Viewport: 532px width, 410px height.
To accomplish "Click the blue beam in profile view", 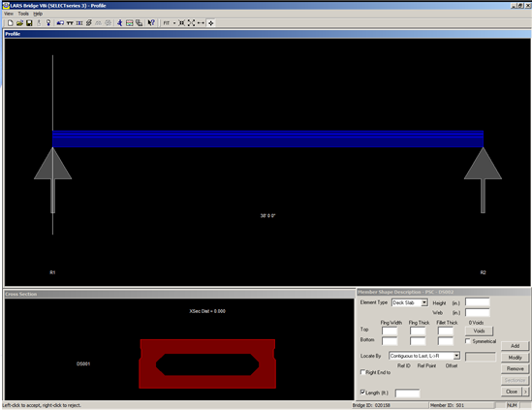I will pos(267,139).
